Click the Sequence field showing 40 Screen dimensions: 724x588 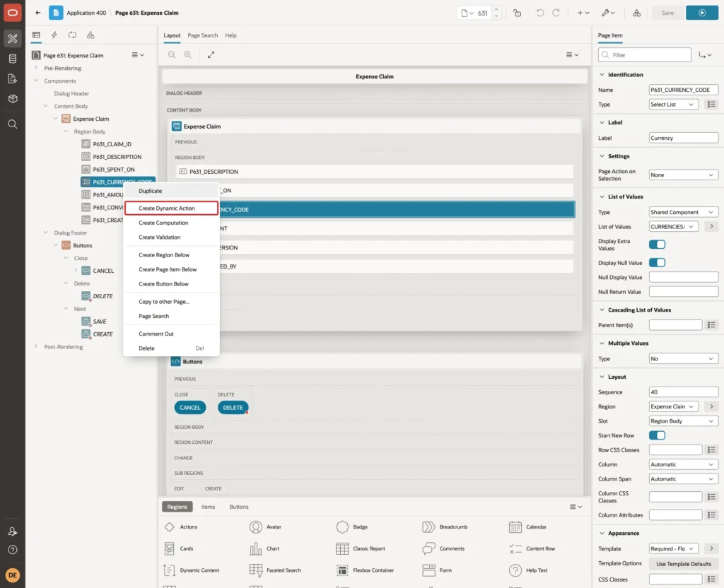coord(684,392)
